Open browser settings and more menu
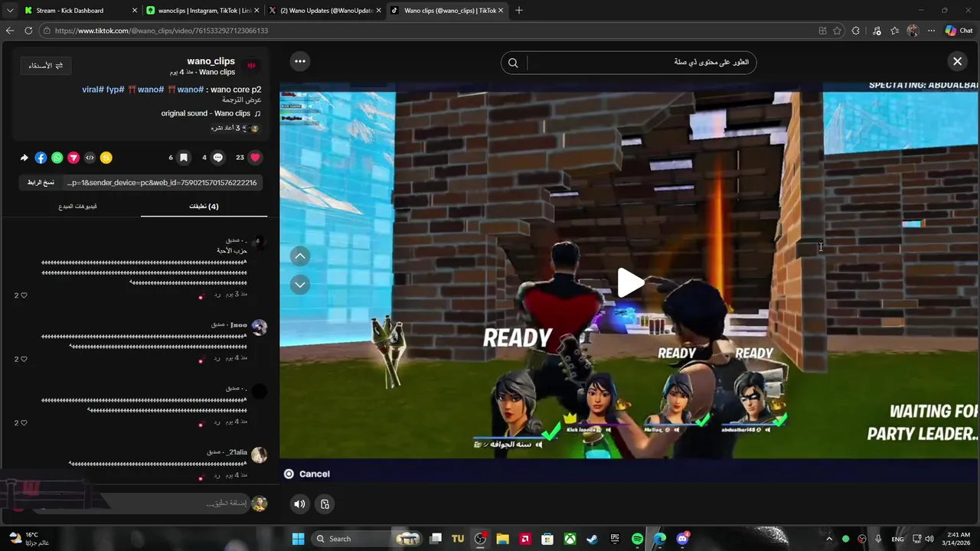The height and width of the screenshot is (551, 980). click(x=931, y=31)
